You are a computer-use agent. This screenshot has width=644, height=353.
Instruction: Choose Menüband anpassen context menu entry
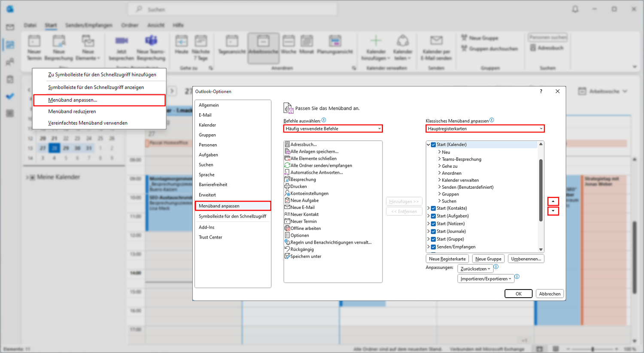[x=99, y=100]
